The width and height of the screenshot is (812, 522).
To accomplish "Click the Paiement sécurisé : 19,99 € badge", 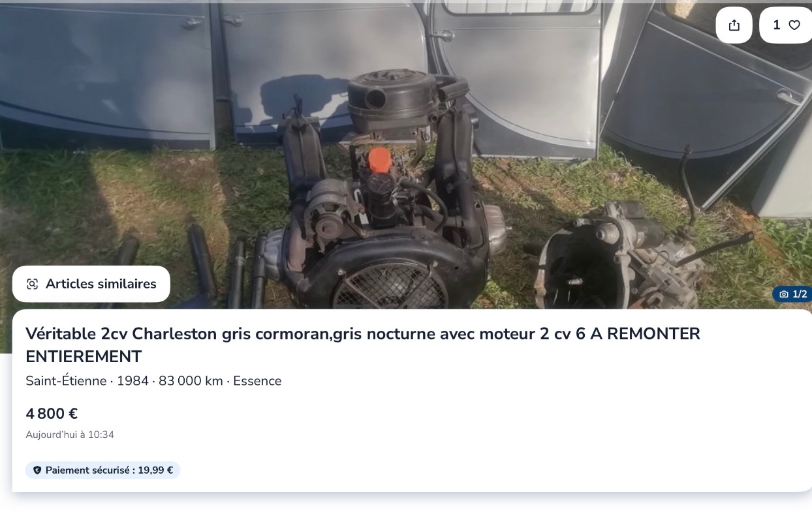I will [x=102, y=470].
